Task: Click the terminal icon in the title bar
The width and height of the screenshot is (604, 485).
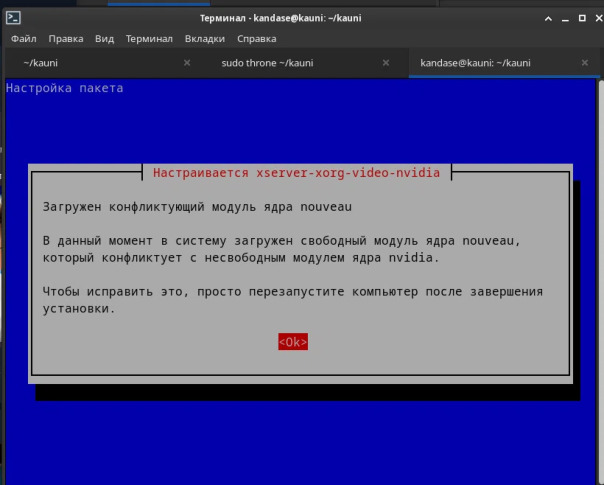Action: point(13,18)
